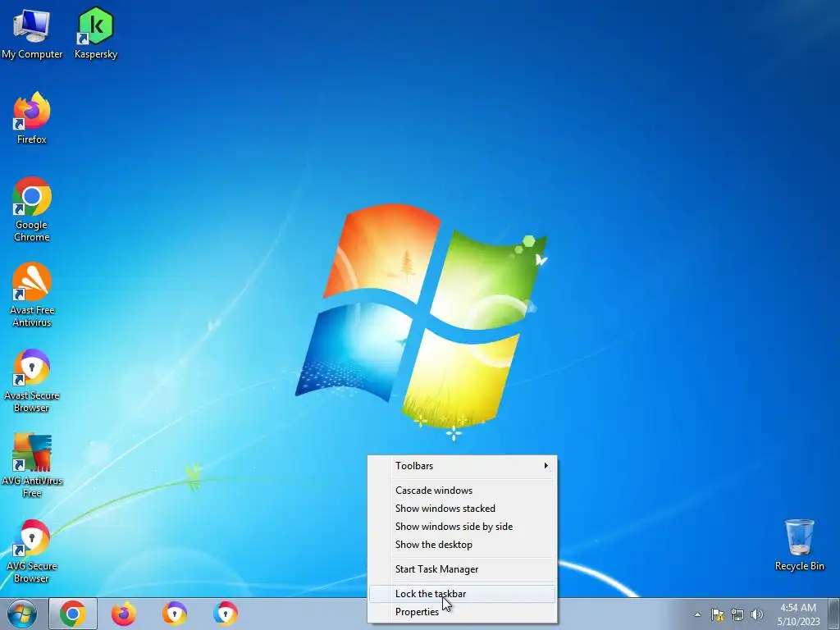Show hidden system tray icons
The image size is (840, 630).
697,614
